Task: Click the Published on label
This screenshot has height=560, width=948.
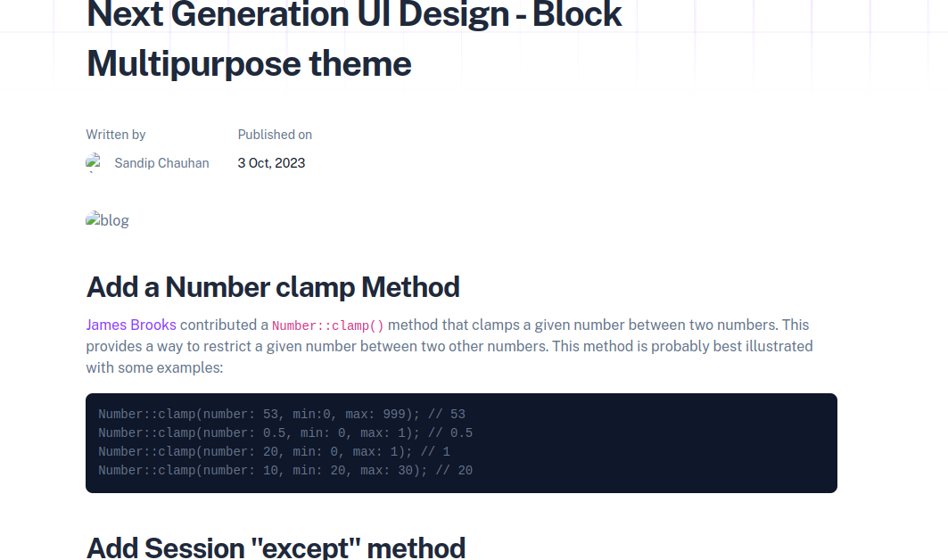Action: [275, 135]
